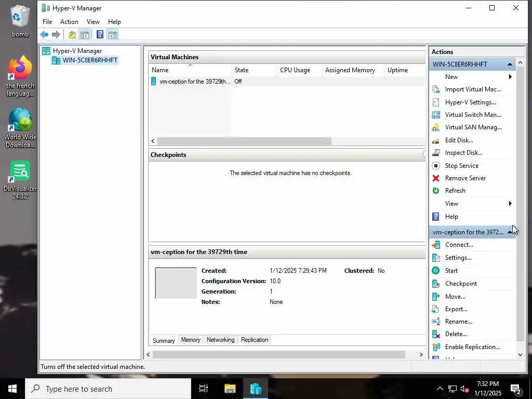
Task: Open Virtual Switch Manager action
Action: [x=473, y=115]
